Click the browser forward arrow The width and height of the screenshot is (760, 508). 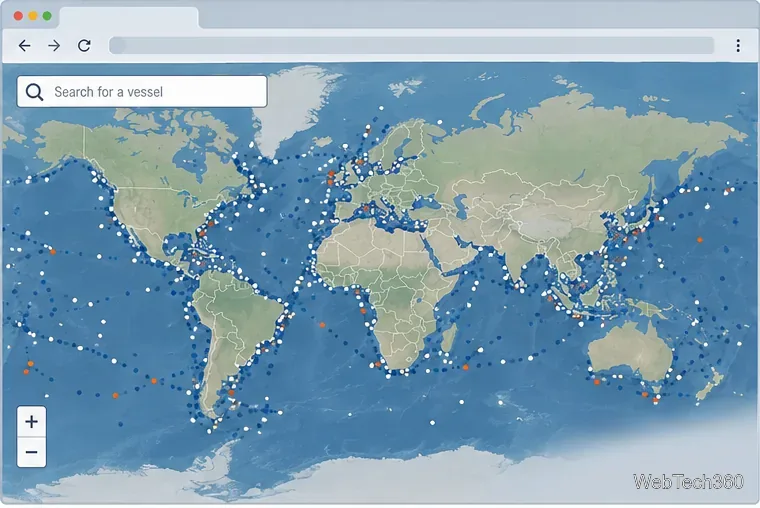coord(54,46)
